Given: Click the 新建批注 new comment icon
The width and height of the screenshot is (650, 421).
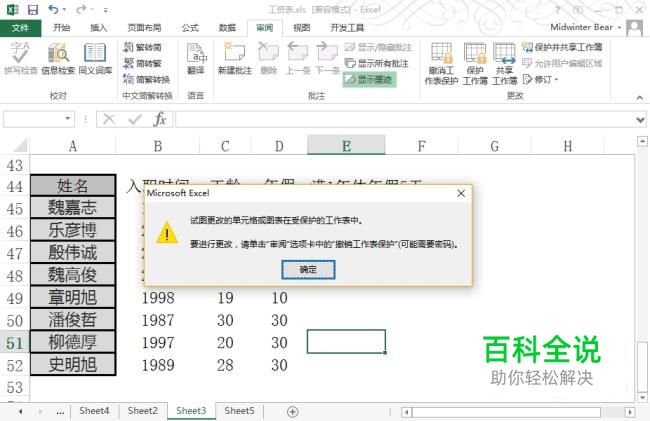Looking at the screenshot, I should point(235,58).
